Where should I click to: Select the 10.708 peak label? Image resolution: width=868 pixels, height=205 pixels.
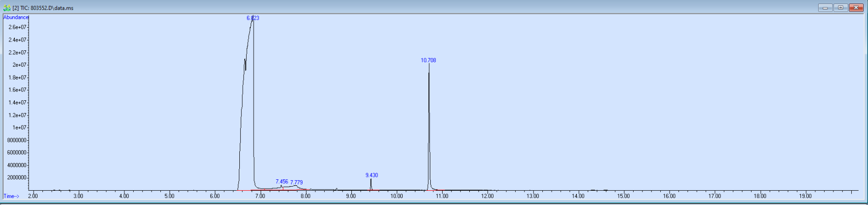428,60
